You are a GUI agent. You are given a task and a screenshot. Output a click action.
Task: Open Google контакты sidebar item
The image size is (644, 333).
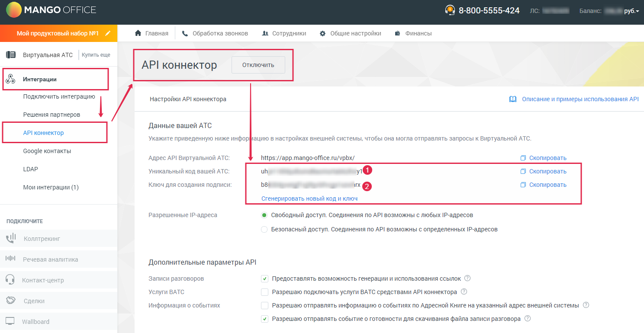click(47, 151)
